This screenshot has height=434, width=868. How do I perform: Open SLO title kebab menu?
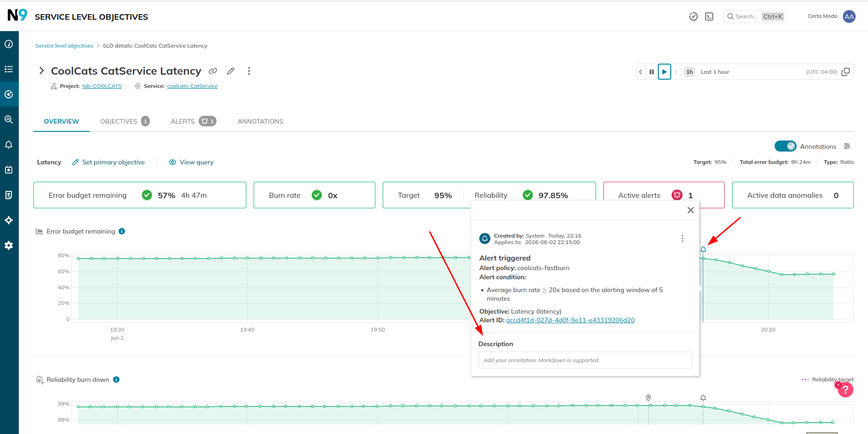click(249, 71)
